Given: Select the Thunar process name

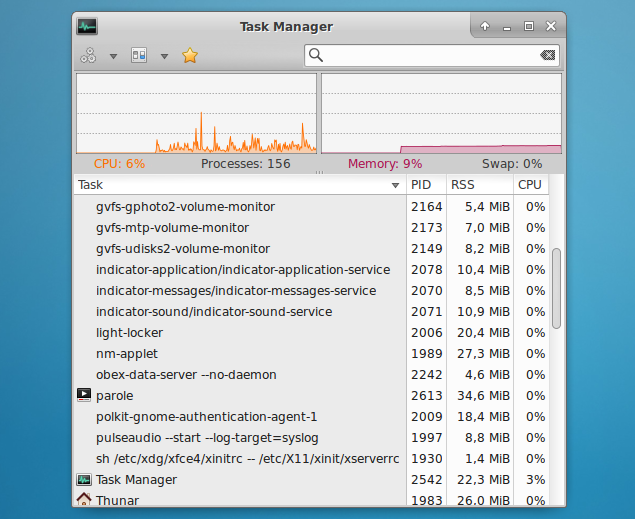Looking at the screenshot, I should (117, 500).
